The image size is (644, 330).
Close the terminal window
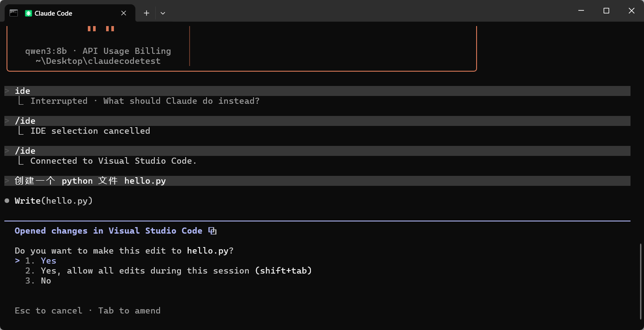pyautogui.click(x=631, y=11)
